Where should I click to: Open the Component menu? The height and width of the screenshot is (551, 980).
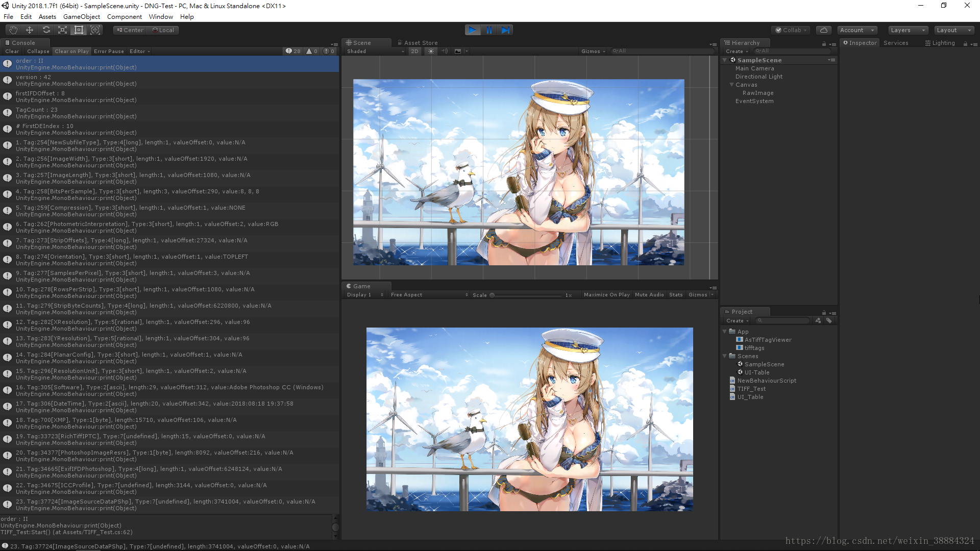tap(125, 17)
